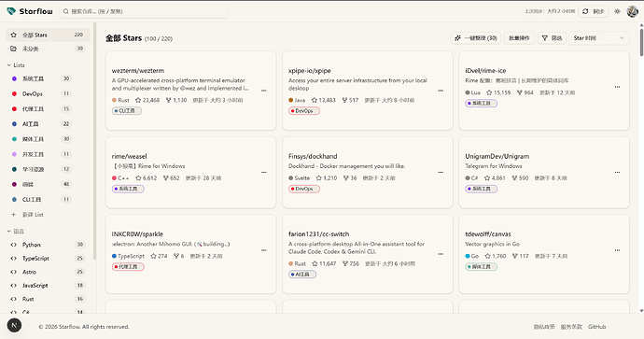Click the dark teal dot of 学习资源 list
The width and height of the screenshot is (644, 339).
pos(14,169)
